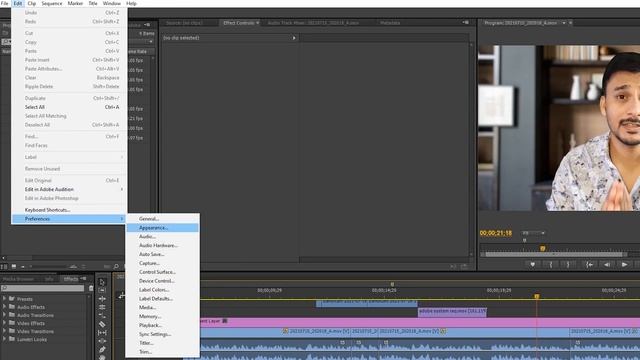Click the Go to In point button

[589, 264]
